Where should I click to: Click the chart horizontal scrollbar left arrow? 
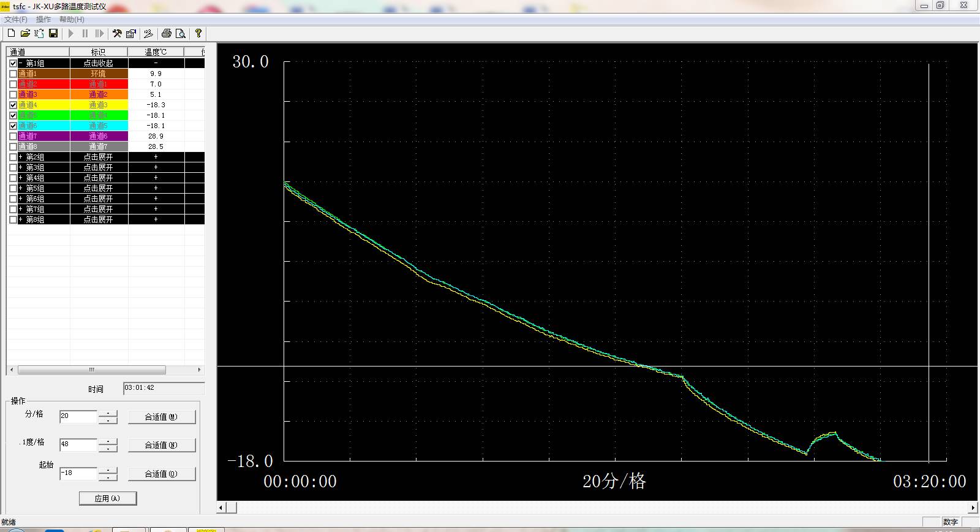pos(222,507)
